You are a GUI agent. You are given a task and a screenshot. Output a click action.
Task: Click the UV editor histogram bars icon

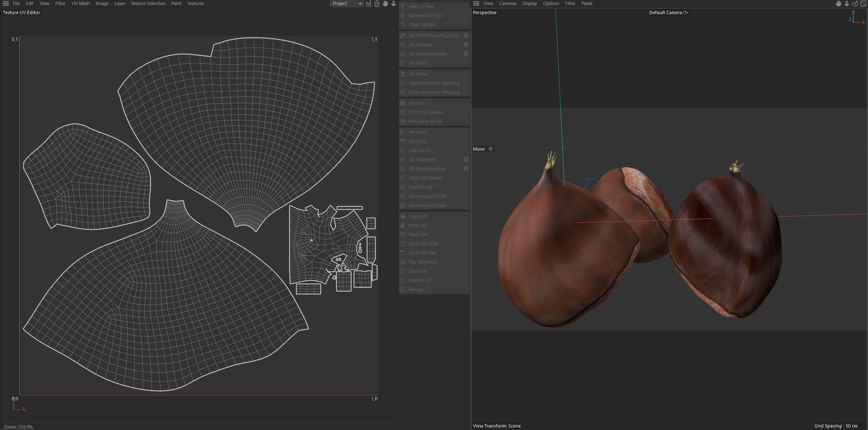tap(369, 3)
